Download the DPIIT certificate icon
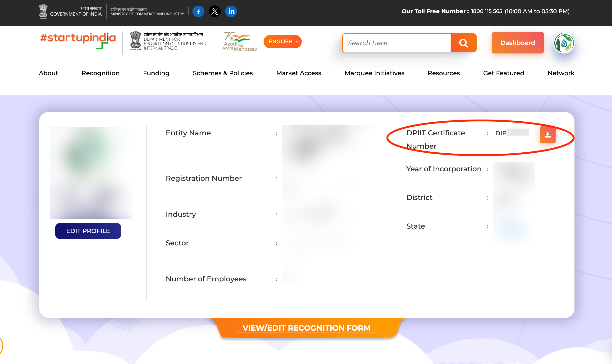 548,135
